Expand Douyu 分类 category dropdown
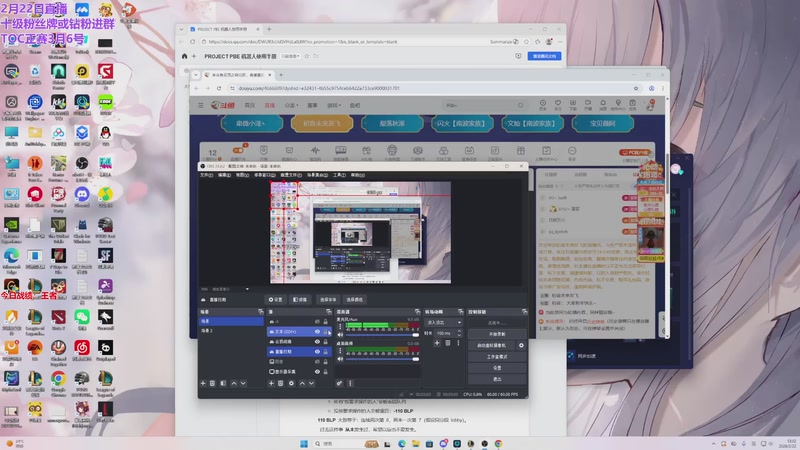800x450 pixels. tap(290, 105)
